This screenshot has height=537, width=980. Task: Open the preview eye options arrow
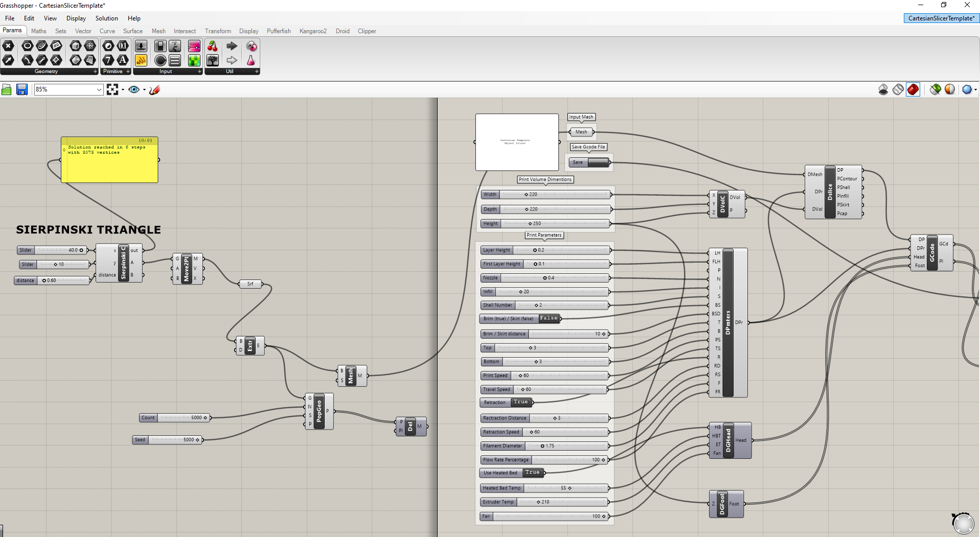(144, 89)
